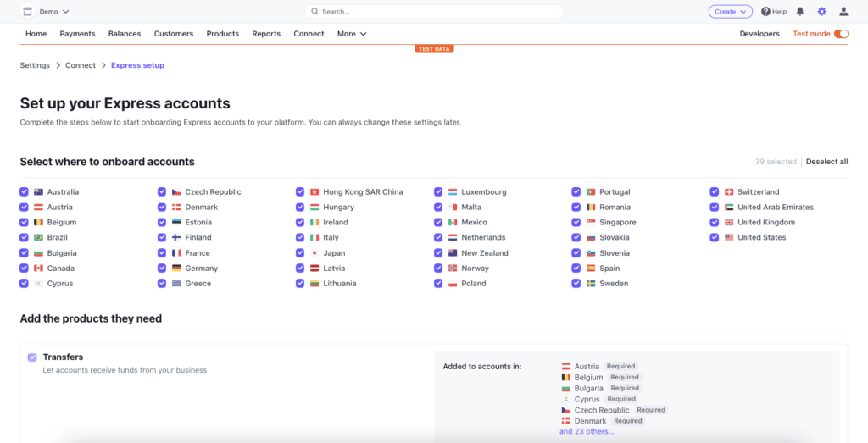This screenshot has height=443, width=868.
Task: Turn off the Test mode switch
Action: click(841, 34)
